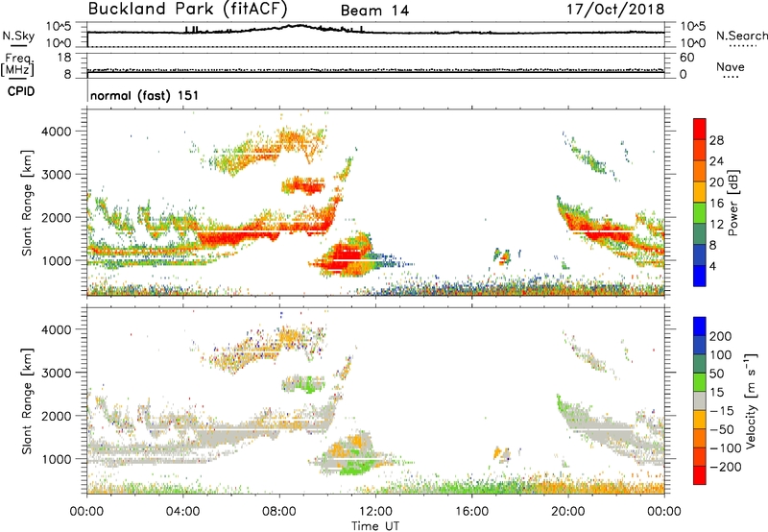
Task: Click the "200" Velocity color bar value
Action: (x=721, y=336)
